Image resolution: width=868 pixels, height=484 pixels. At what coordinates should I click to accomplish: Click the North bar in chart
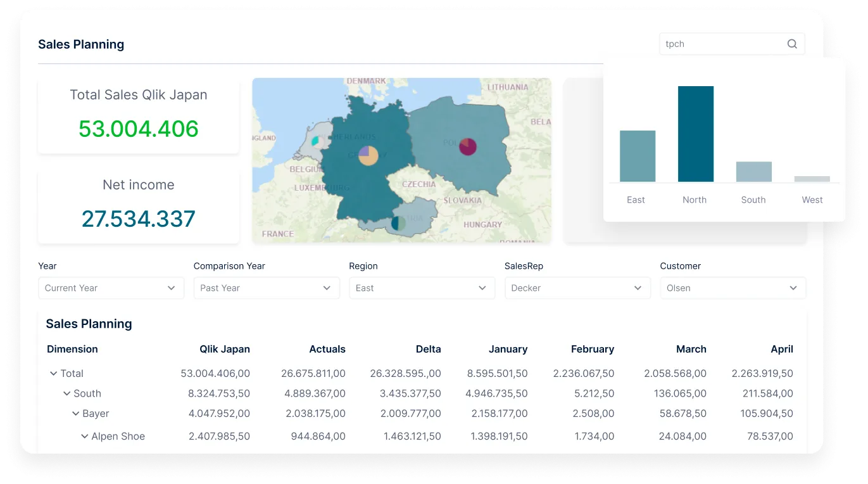click(696, 134)
